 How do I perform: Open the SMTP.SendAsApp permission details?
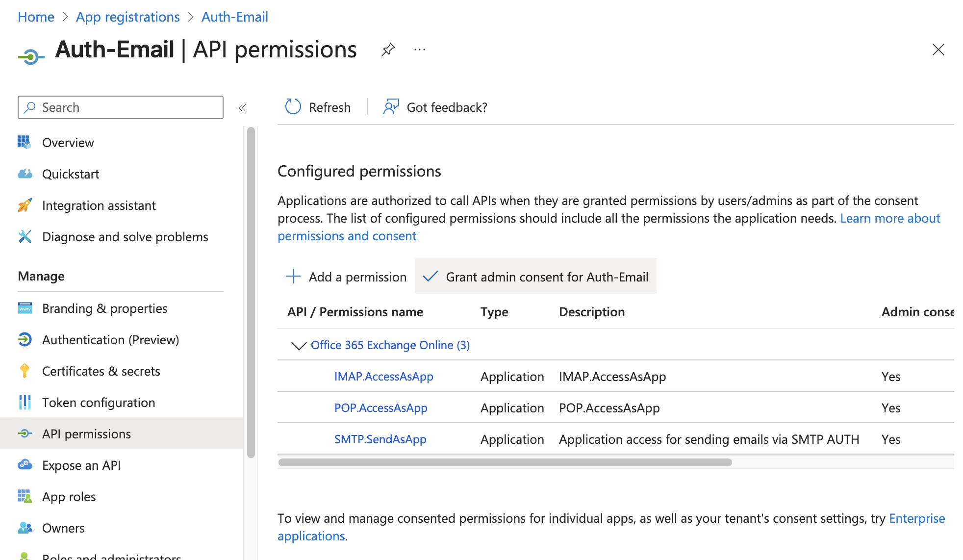click(x=380, y=439)
